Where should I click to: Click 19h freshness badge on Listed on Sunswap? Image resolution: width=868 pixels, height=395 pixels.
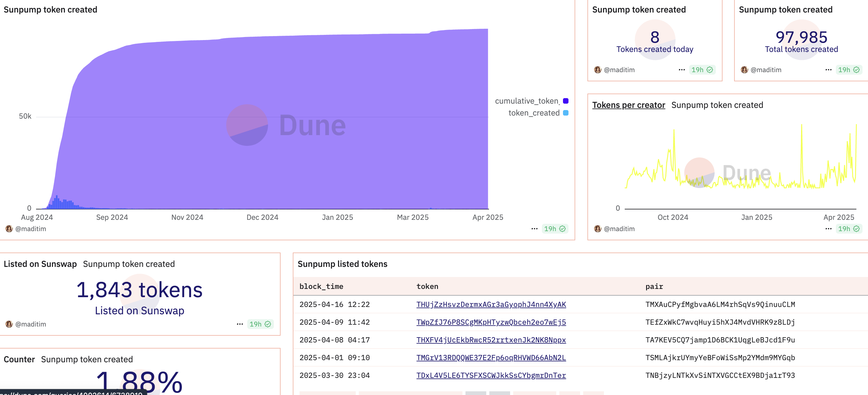pos(260,324)
